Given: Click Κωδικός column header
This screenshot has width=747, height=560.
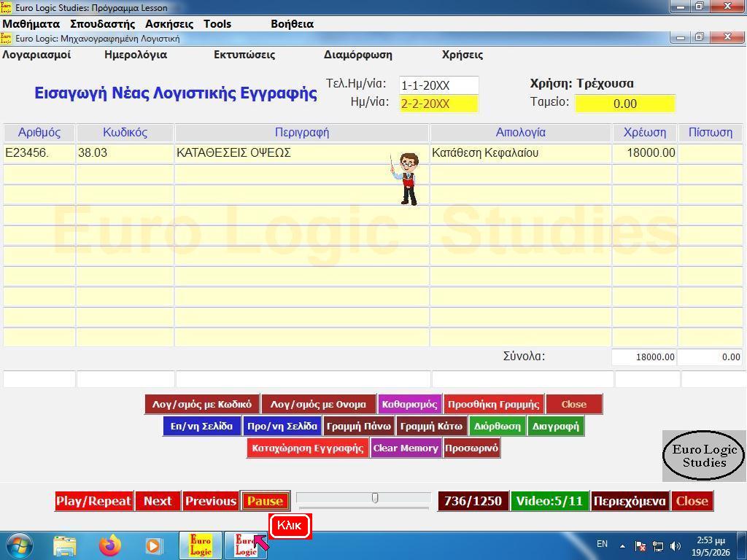Looking at the screenshot, I should click(125, 133).
